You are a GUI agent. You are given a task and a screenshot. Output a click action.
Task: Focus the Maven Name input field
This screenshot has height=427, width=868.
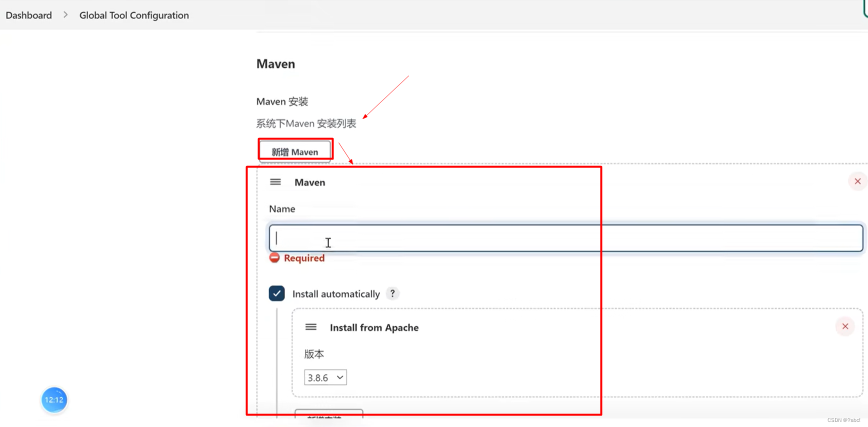click(566, 238)
